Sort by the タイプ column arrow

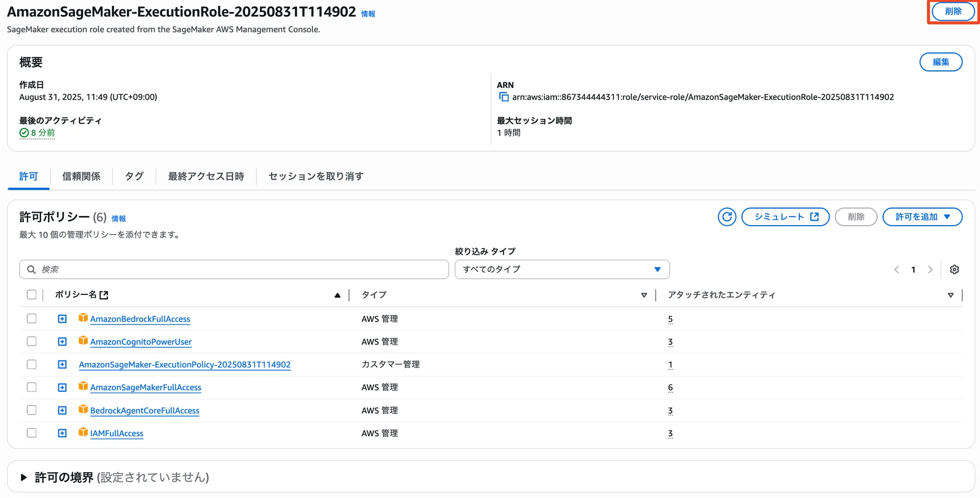coord(644,295)
